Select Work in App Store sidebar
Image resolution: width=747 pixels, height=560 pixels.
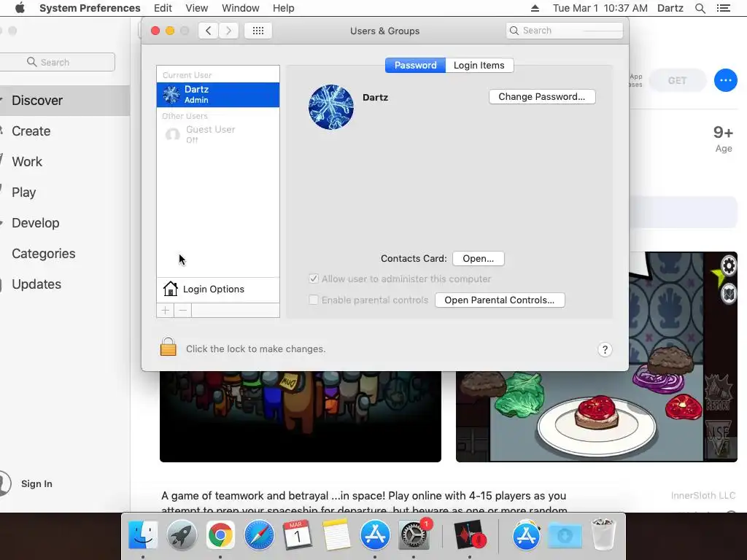[x=64, y=161]
